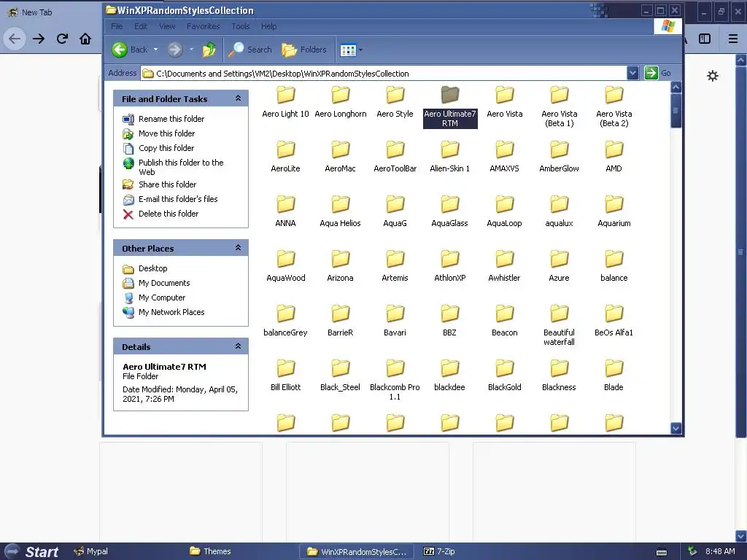The image size is (747, 560).
Task: Select the Aero Vista (Beta 1) folder
Action: [x=560, y=106]
